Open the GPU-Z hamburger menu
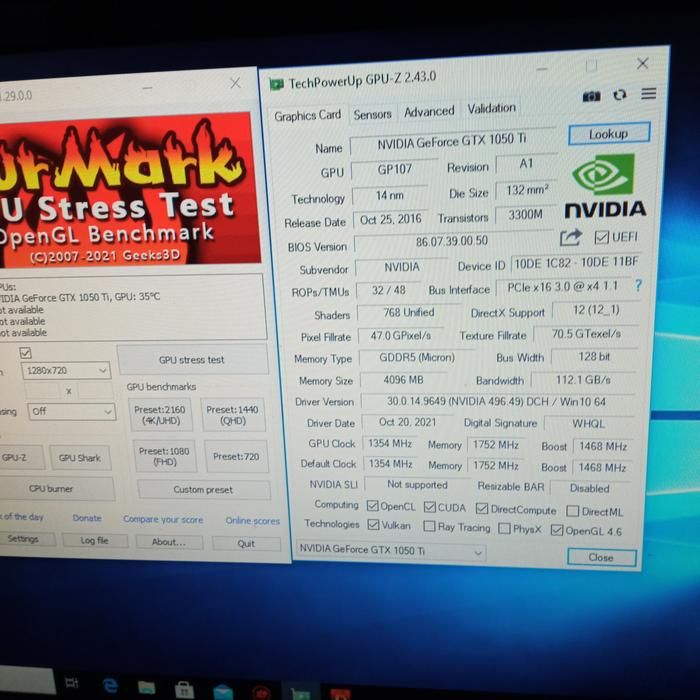The height and width of the screenshot is (700, 700). pos(648,94)
